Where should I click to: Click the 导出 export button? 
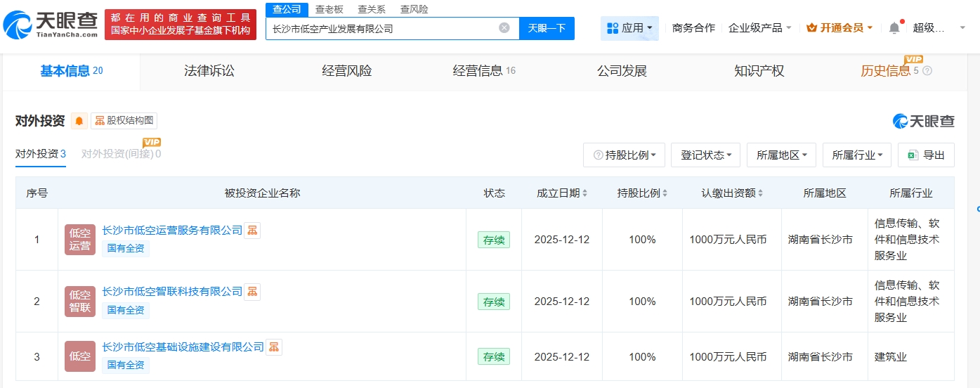tap(926, 155)
